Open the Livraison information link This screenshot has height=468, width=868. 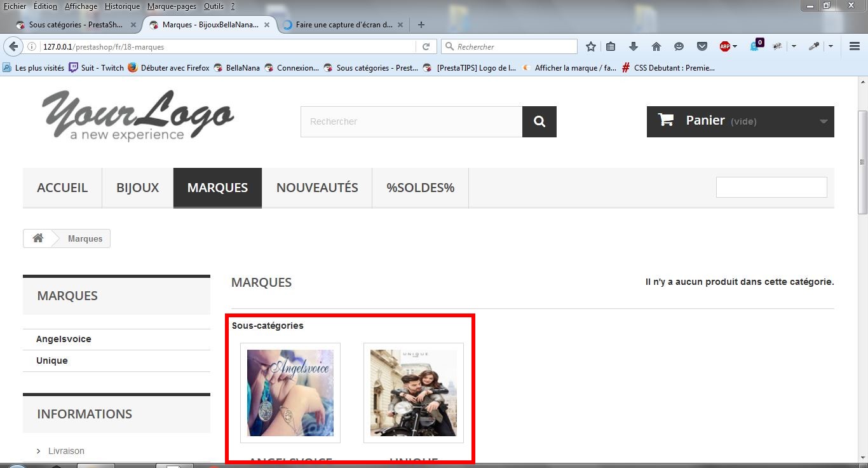pos(66,451)
